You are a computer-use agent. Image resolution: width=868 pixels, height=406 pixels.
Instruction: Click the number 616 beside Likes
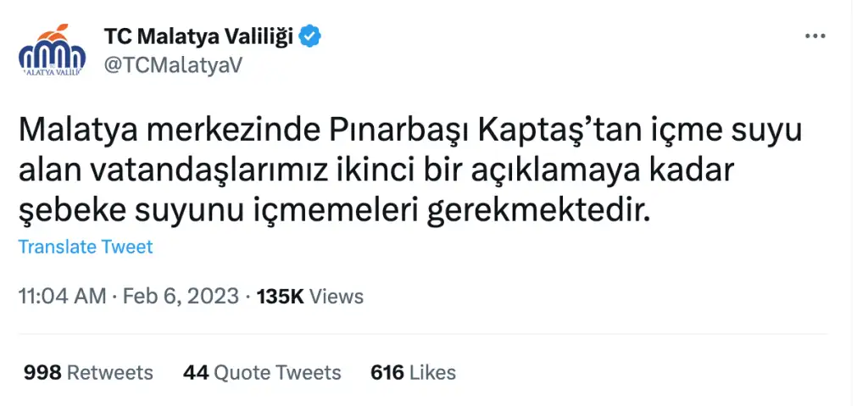pos(387,372)
